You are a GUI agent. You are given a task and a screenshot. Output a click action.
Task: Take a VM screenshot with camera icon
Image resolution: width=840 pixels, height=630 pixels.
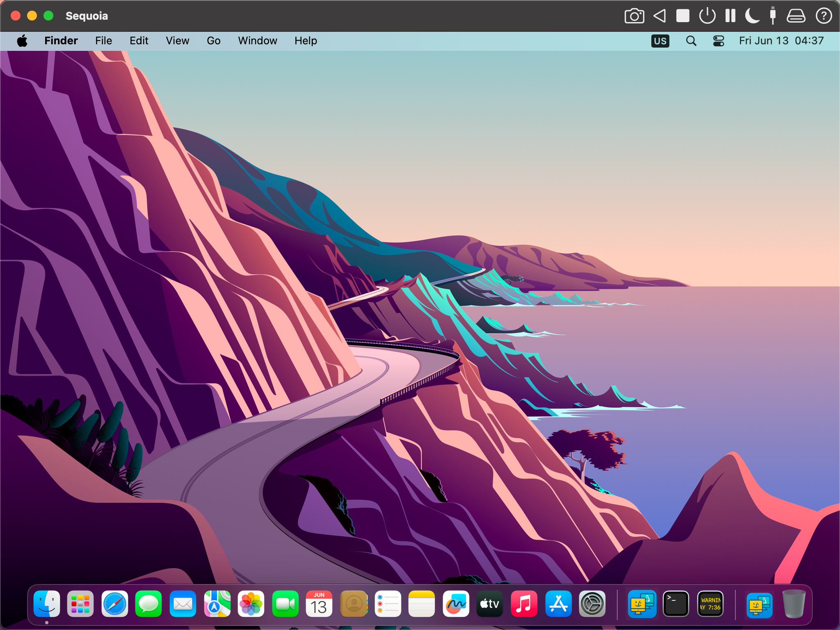pos(634,16)
